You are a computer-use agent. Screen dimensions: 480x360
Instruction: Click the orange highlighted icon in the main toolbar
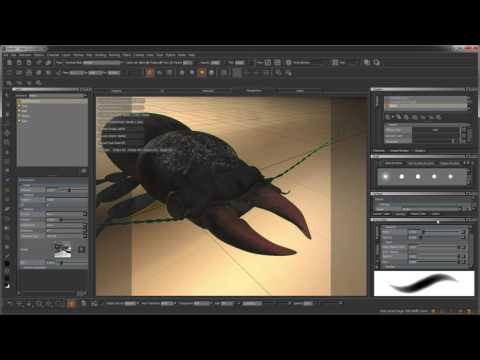150,72
